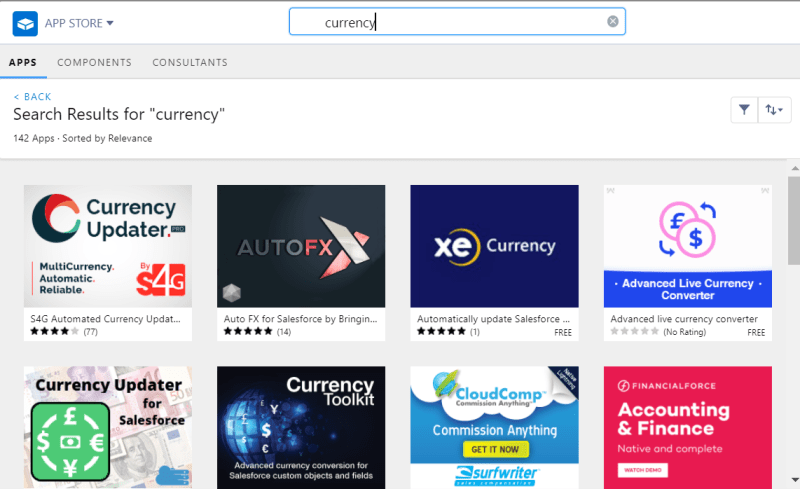Screen dimensions: 800x489
Task: Click the AppExchange store logo icon
Action: pyautogui.click(x=26, y=22)
